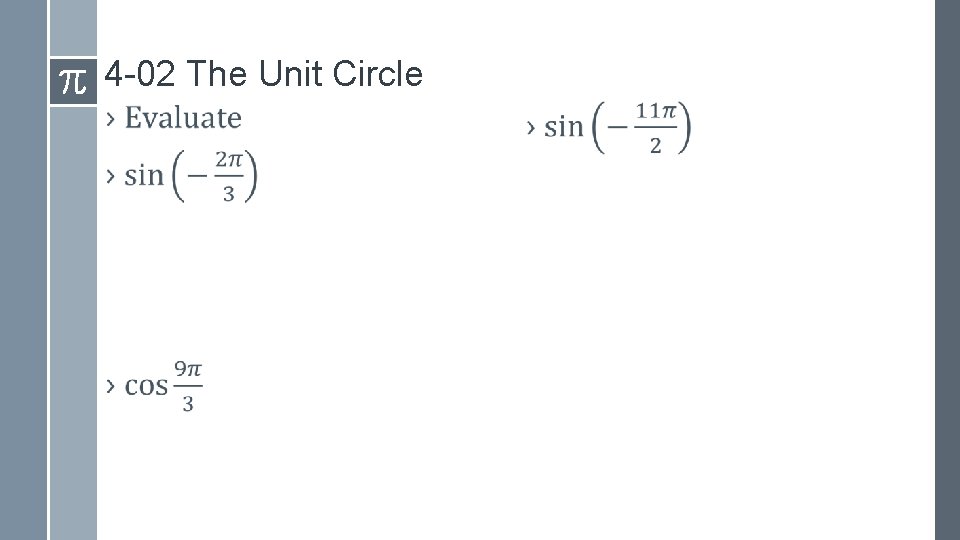Click the 2π/3 fraction
The image size is (960, 540).
pyautogui.click(x=228, y=176)
